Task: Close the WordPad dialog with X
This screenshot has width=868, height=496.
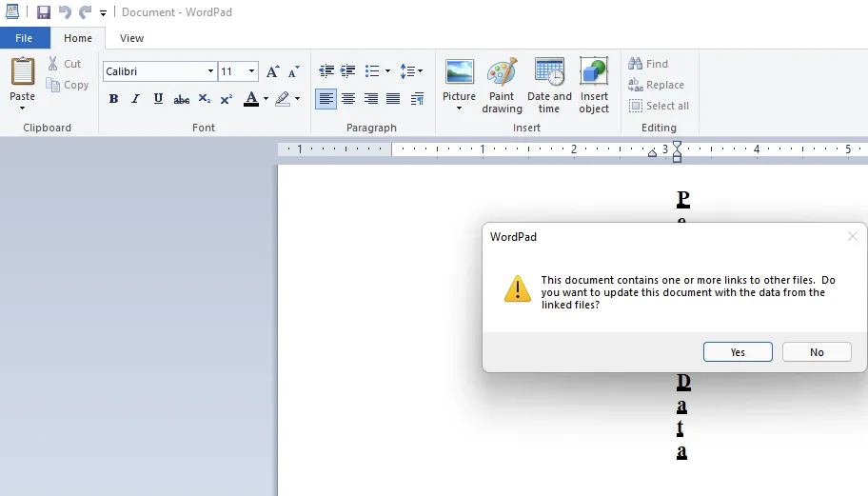Action: 852,236
